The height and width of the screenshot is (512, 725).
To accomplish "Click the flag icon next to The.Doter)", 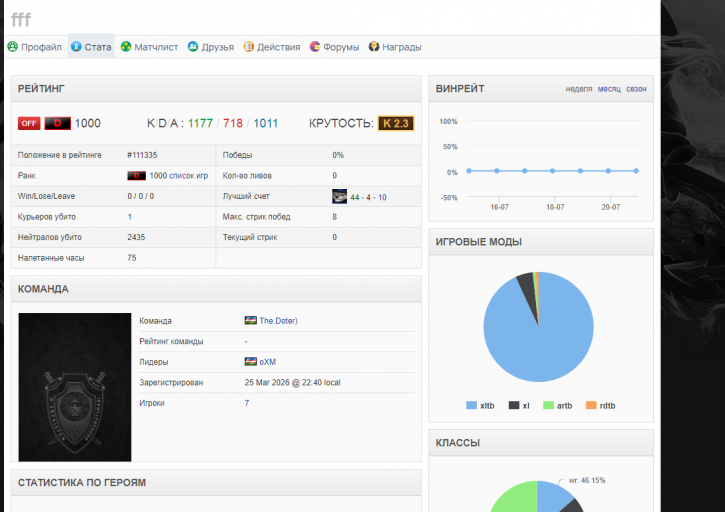I will [251, 321].
